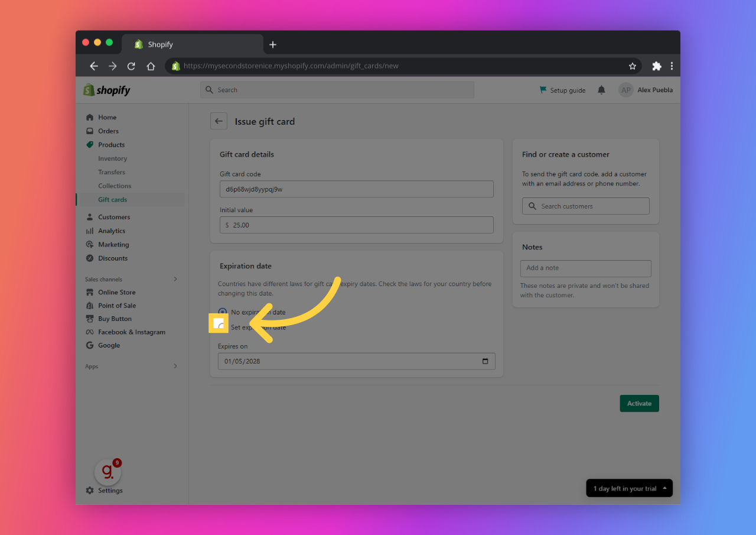Open a new browser tab with plus
Viewport: 756px width, 535px height.
click(x=273, y=44)
